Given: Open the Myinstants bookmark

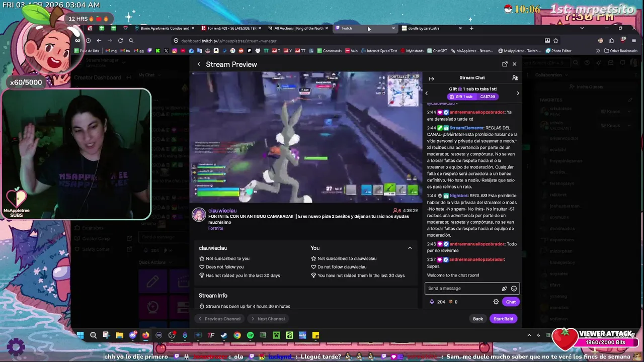Looking at the screenshot, I should click(412, 51).
